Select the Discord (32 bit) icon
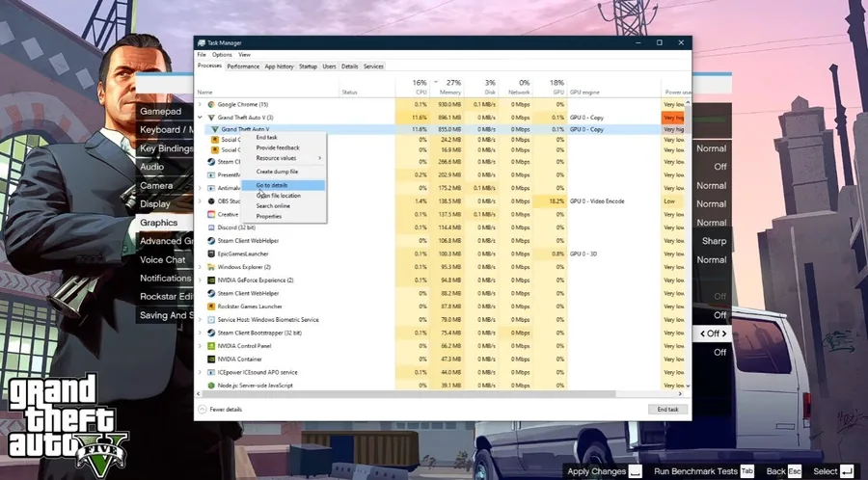868x480 pixels. 211,227
